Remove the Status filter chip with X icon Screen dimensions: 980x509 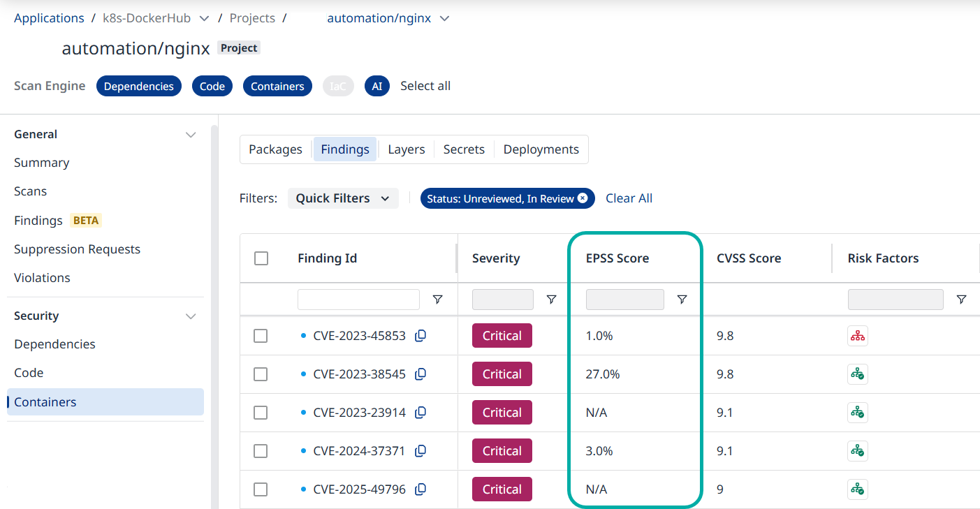pos(583,198)
